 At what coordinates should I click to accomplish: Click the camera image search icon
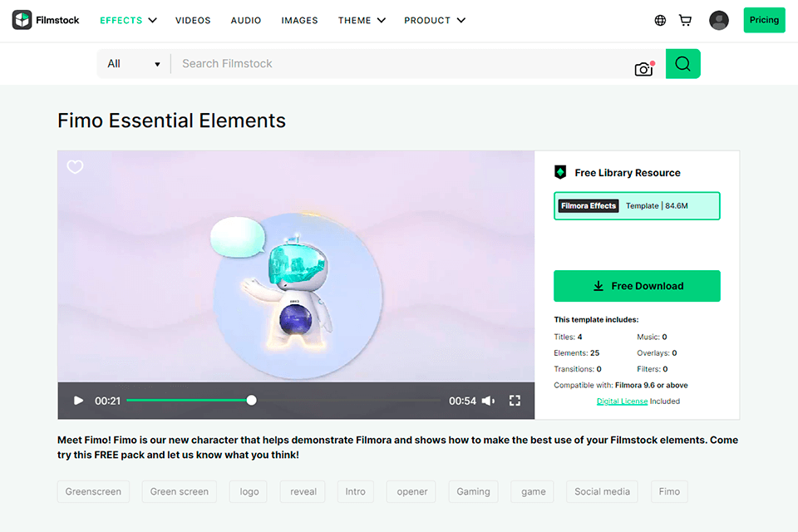[643, 69]
